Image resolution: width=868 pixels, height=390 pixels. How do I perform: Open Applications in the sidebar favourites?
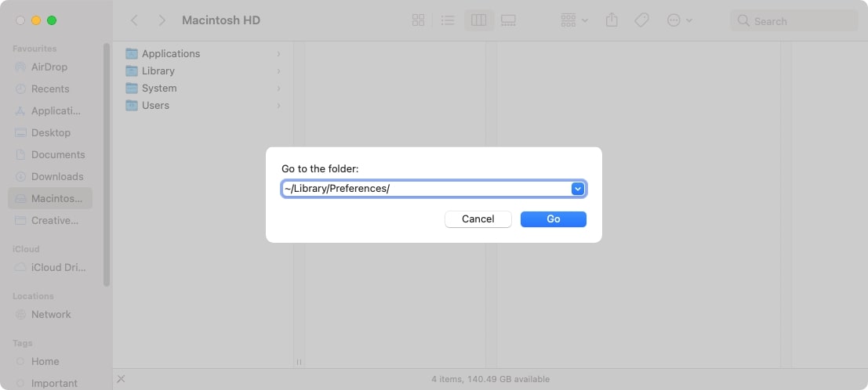(50, 110)
